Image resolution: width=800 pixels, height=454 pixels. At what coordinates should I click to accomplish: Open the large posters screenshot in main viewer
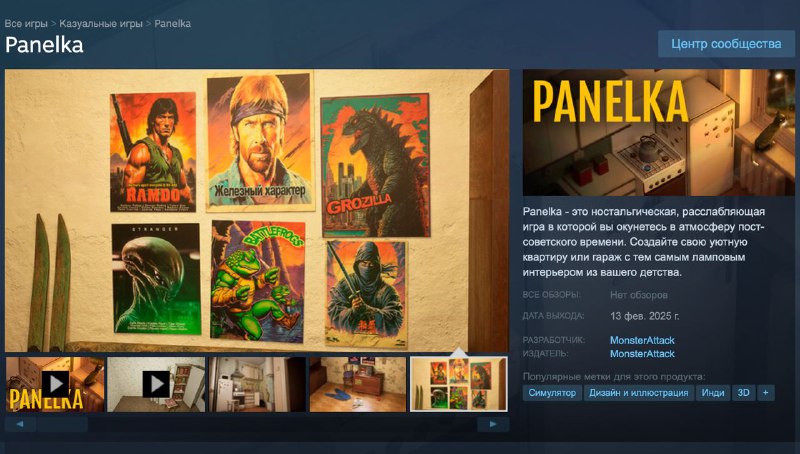[257, 210]
